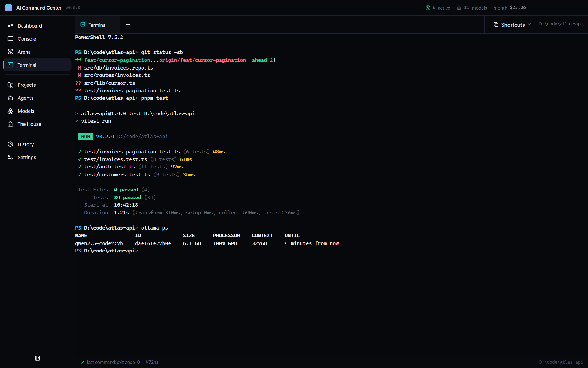Click the Shortcuts copy icon
Screen dimensions: 588x368
pyautogui.click(x=496, y=25)
